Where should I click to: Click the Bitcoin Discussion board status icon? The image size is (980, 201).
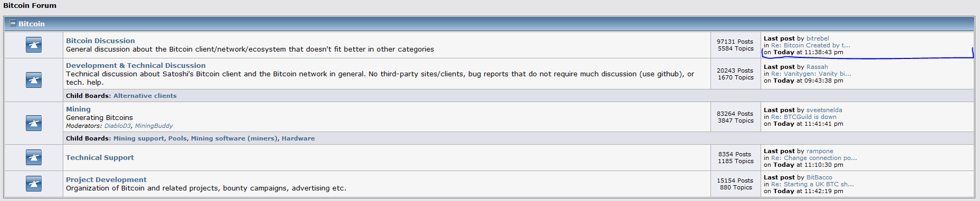click(x=34, y=45)
